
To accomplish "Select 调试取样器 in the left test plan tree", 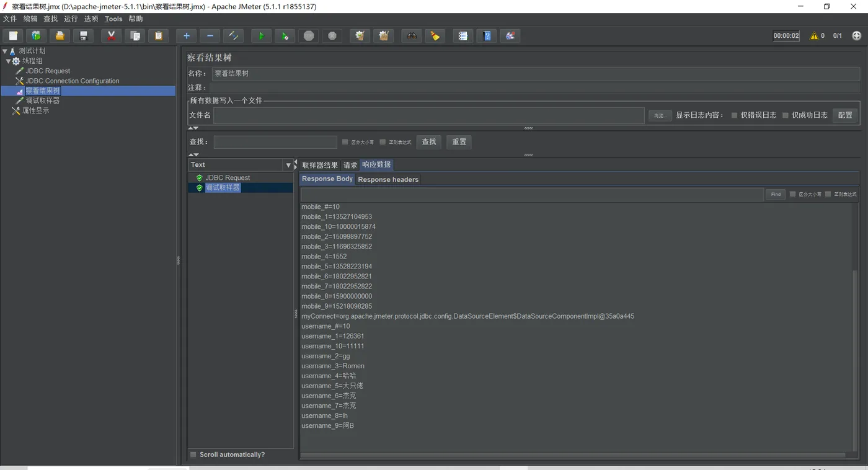I will (43, 101).
